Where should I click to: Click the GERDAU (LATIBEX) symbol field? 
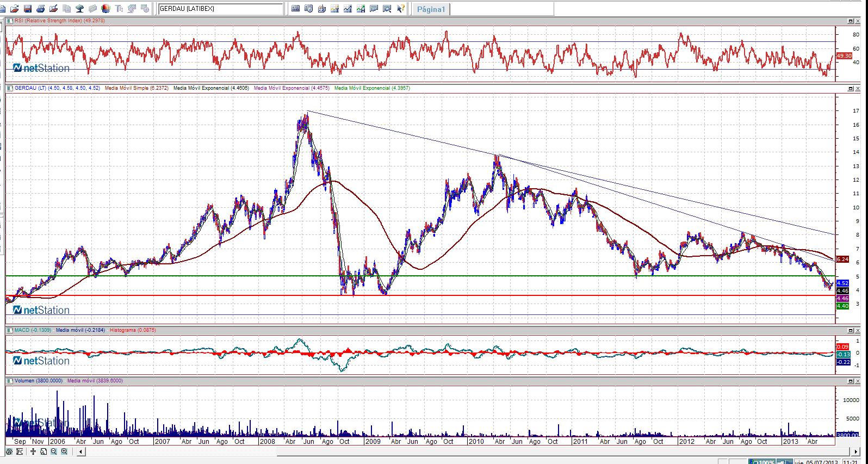click(x=220, y=9)
